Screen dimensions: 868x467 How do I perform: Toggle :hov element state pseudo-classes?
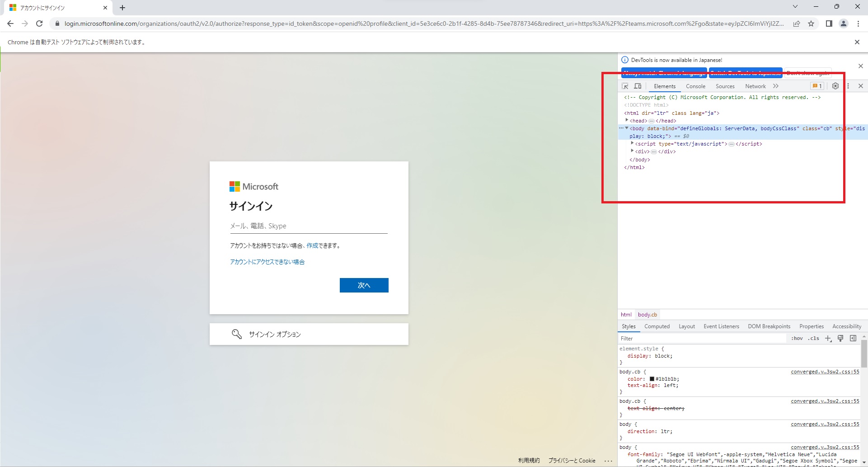click(x=797, y=338)
